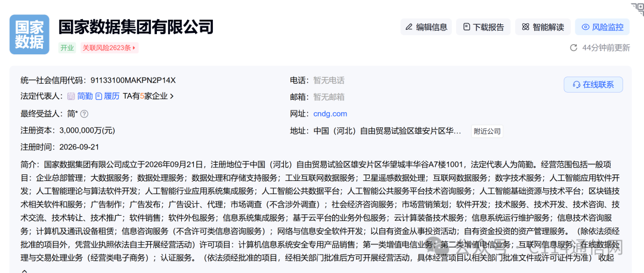Click registered capital 3,000,000万(元)

pos(88,131)
